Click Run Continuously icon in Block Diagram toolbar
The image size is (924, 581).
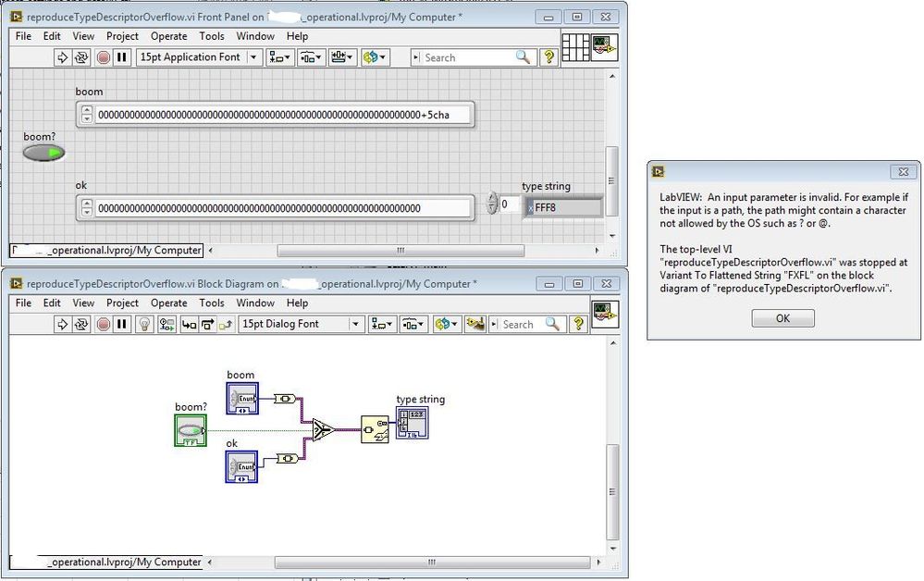(81, 324)
